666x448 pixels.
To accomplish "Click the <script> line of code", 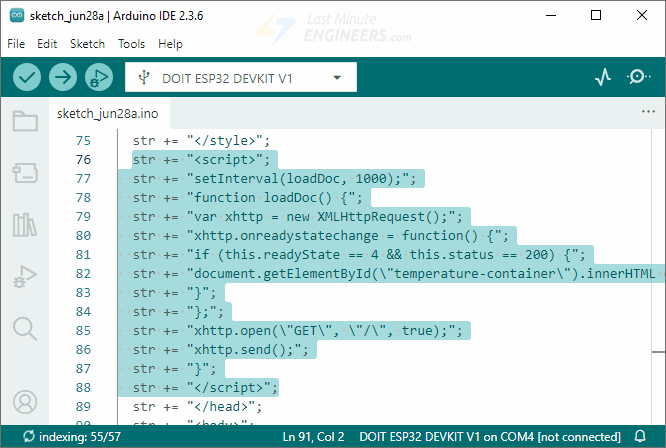I will coord(201,160).
